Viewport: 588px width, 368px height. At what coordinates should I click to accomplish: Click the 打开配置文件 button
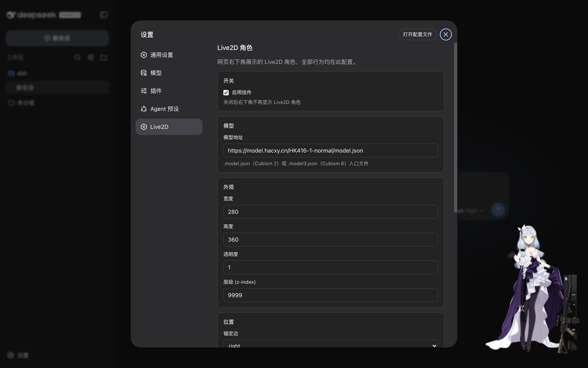pos(417,34)
